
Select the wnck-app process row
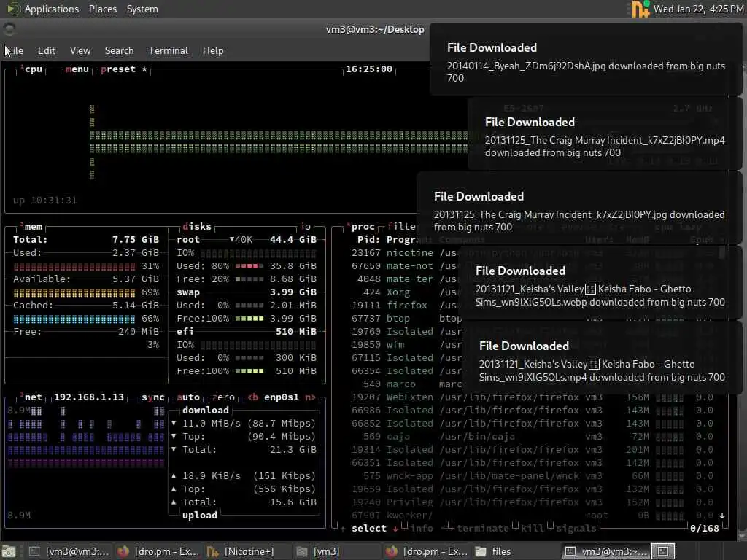point(532,475)
